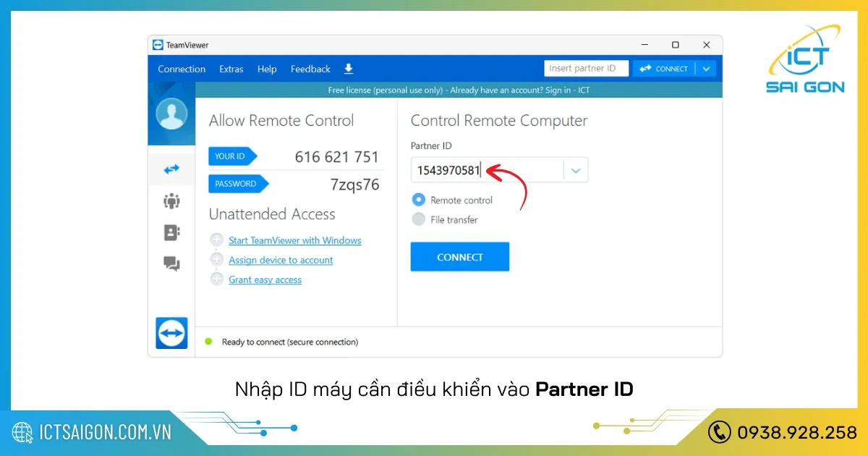Open the Meeting panel icon
The width and height of the screenshot is (868, 456).
pos(171,200)
